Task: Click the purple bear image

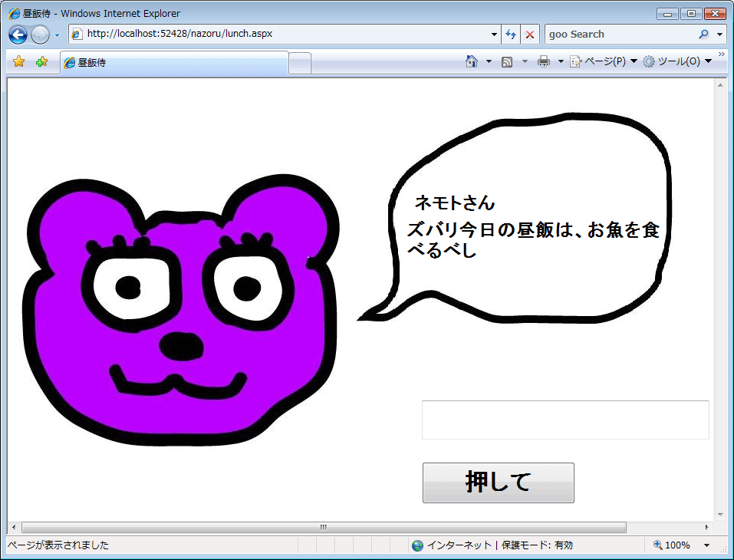Action: pos(181,311)
